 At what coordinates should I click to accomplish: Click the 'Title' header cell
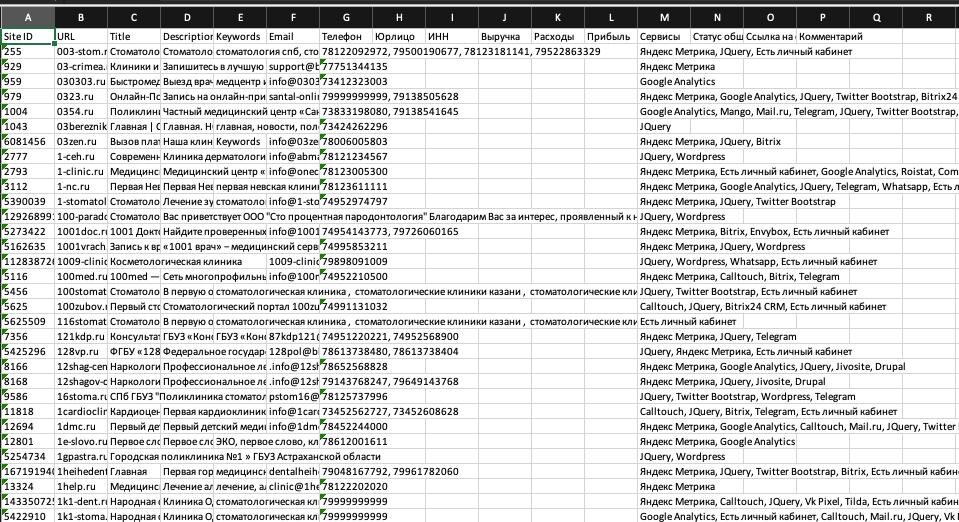click(x=134, y=37)
